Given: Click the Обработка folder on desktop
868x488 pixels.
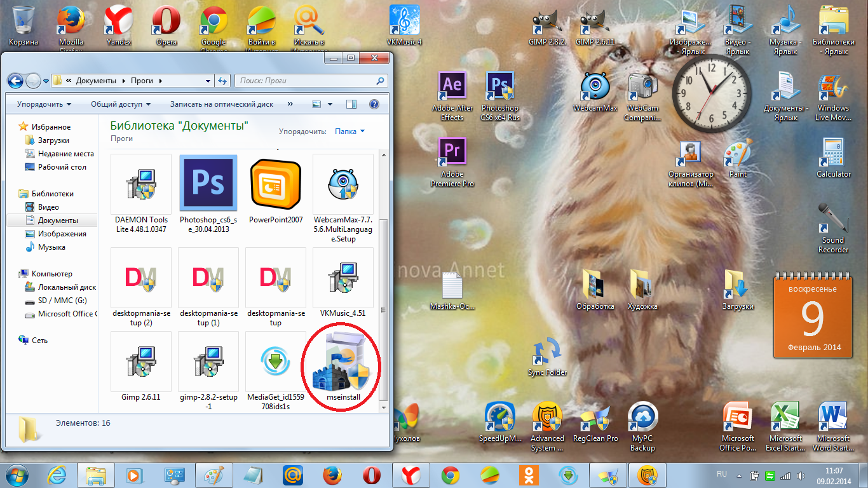Looking at the screenshot, I should coord(595,290).
